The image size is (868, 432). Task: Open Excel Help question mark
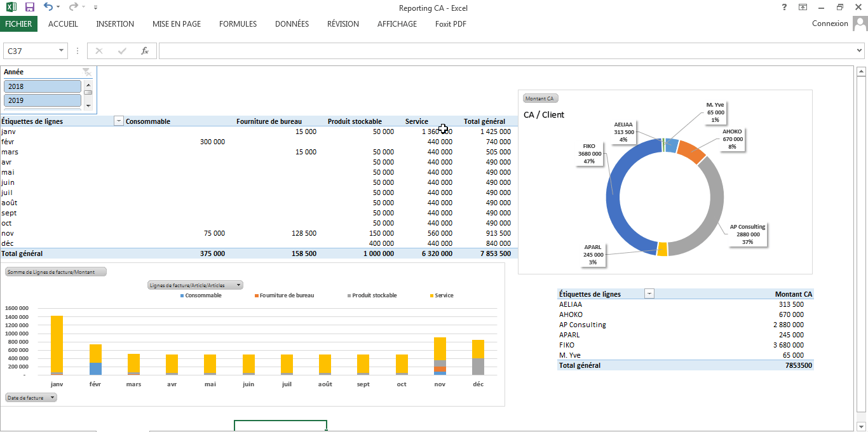pyautogui.click(x=783, y=7)
